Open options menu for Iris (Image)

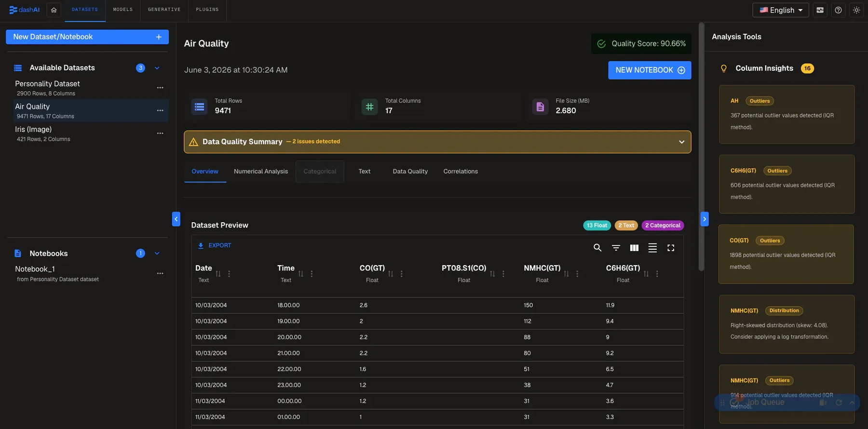pos(160,134)
